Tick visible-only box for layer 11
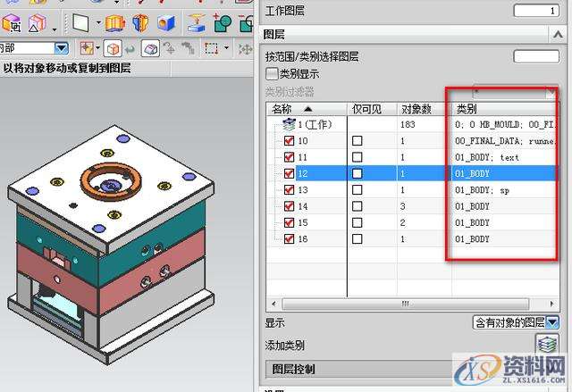This screenshot has width=572, height=392. (357, 157)
